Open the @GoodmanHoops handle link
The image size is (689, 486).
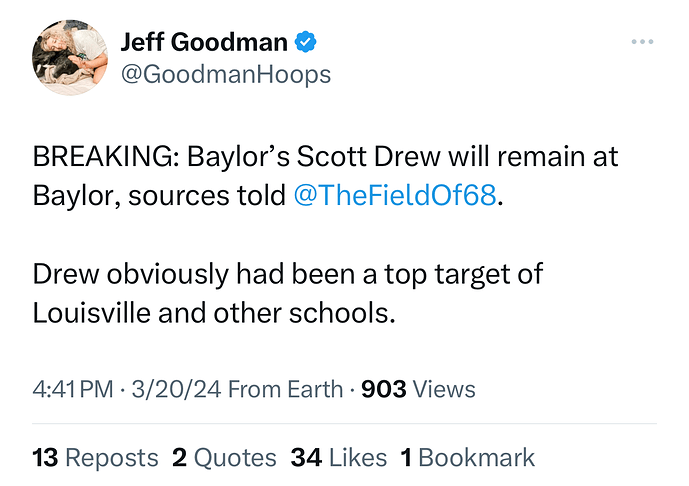(225, 74)
